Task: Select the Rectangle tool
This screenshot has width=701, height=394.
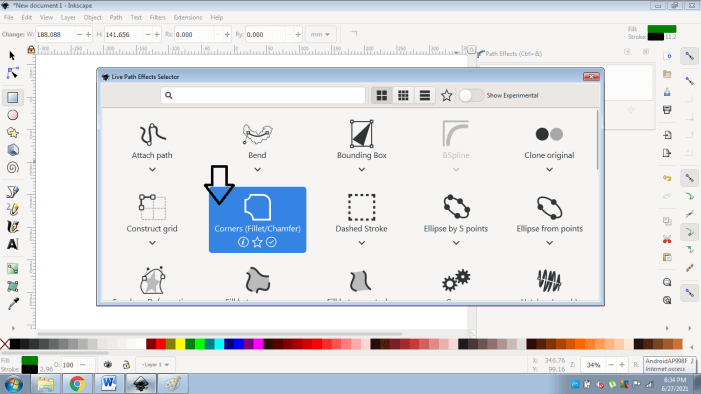Action: coord(13,97)
